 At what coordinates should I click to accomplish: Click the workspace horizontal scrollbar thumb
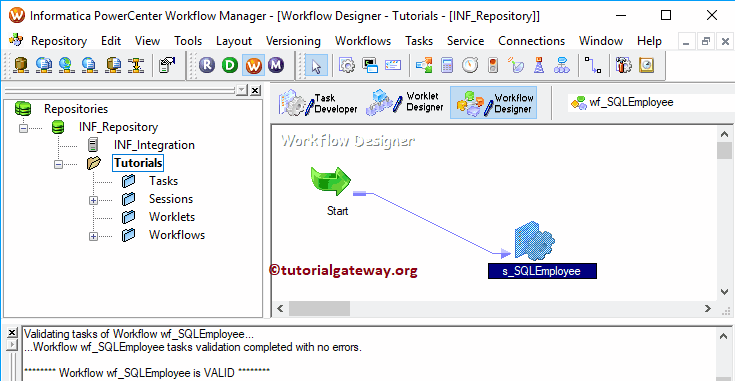(x=319, y=308)
